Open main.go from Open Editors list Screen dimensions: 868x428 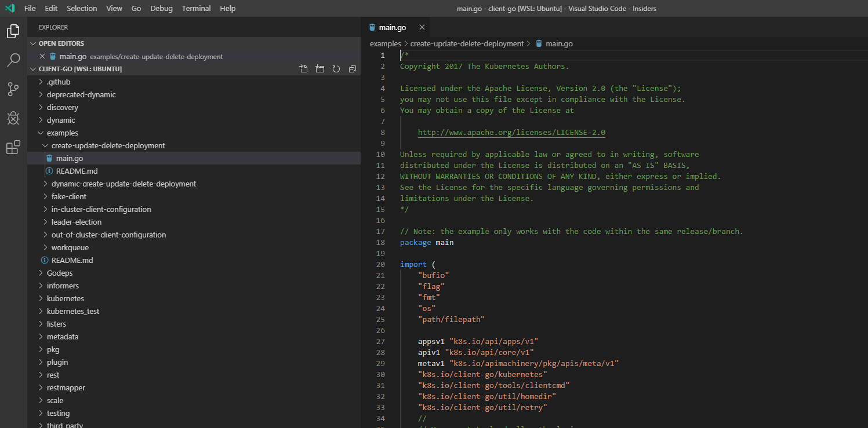pos(194,56)
